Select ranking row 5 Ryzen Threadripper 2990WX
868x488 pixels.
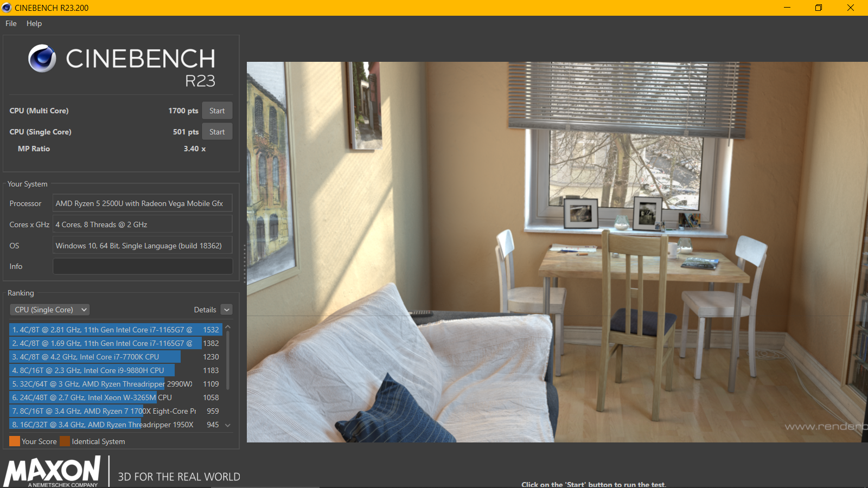click(116, 384)
